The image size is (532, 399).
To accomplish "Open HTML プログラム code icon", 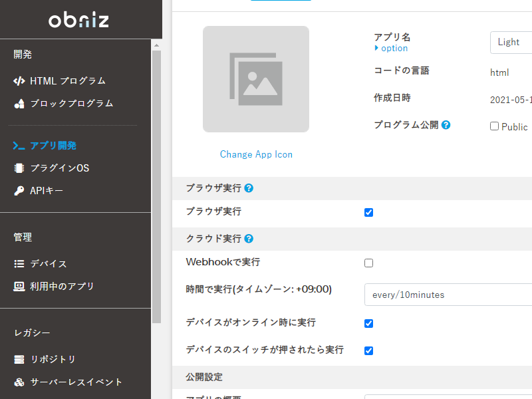I will point(19,81).
